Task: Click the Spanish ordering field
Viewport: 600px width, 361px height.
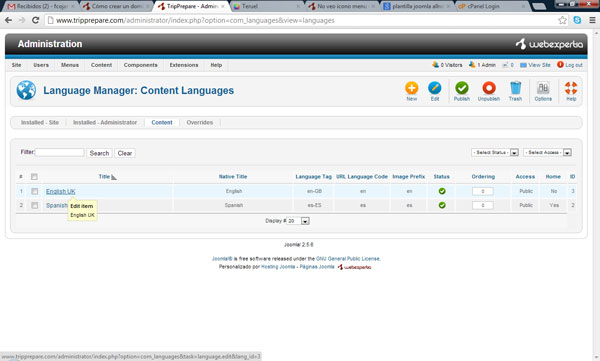Action: (483, 205)
